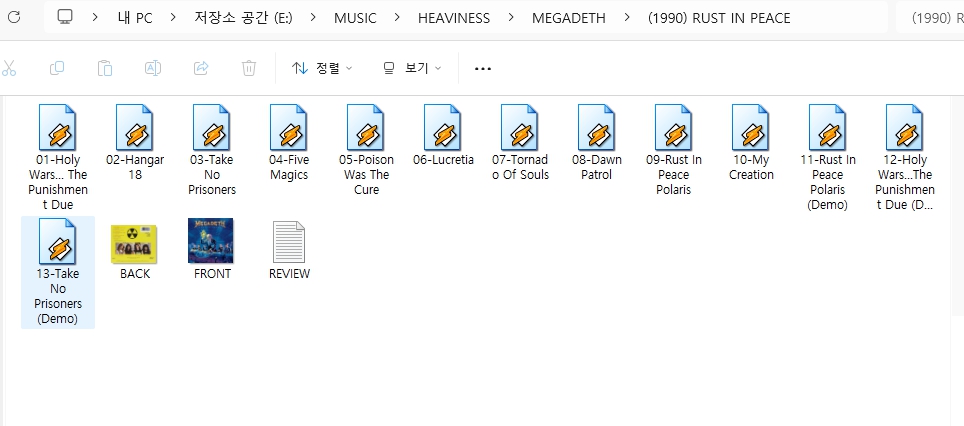Click the share icon in toolbar
This screenshot has width=964, height=426.
pos(201,68)
